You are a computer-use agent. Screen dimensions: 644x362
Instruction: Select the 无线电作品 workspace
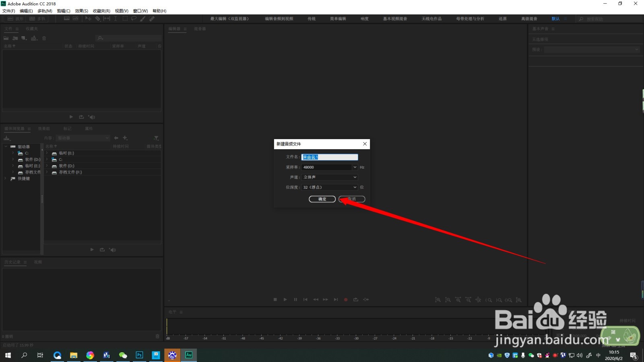click(x=431, y=19)
